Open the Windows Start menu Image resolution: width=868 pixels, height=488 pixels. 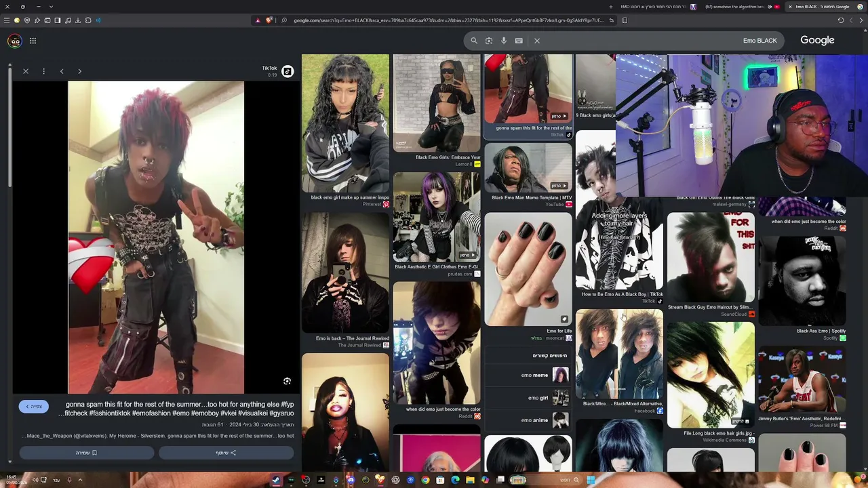[x=591, y=481]
